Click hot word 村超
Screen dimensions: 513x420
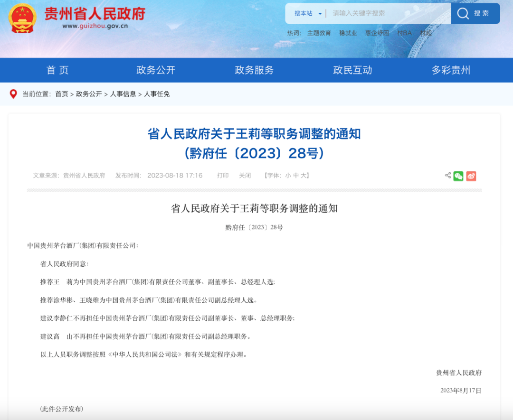[426, 33]
